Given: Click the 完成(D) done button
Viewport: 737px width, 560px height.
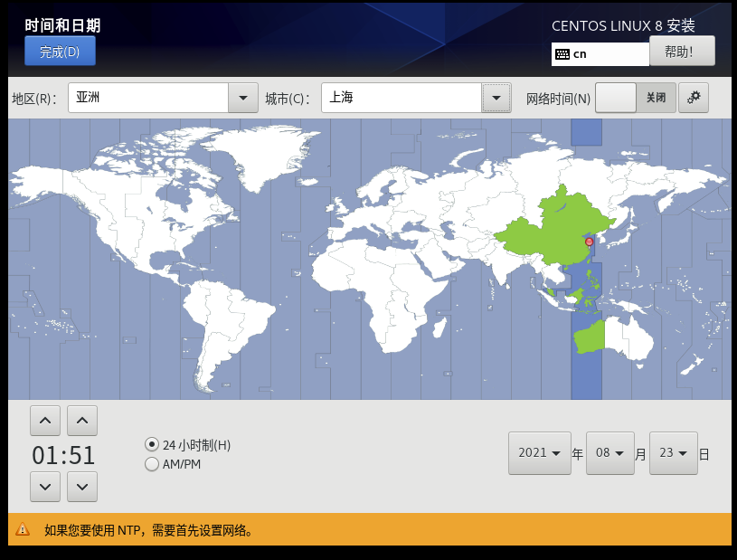Looking at the screenshot, I should coord(60,51).
